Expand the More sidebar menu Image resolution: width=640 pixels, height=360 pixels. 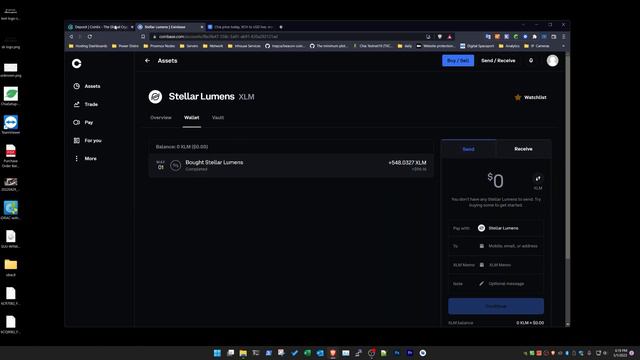[85, 158]
